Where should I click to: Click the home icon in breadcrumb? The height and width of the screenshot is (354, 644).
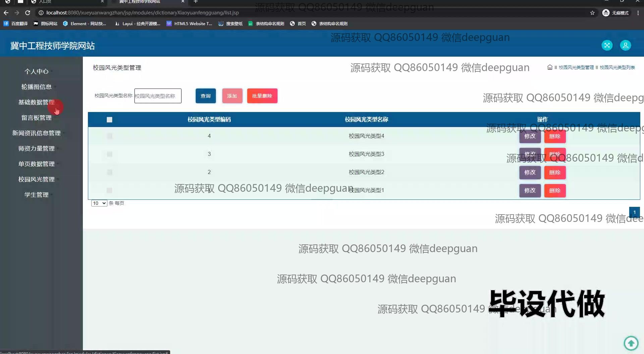click(550, 67)
